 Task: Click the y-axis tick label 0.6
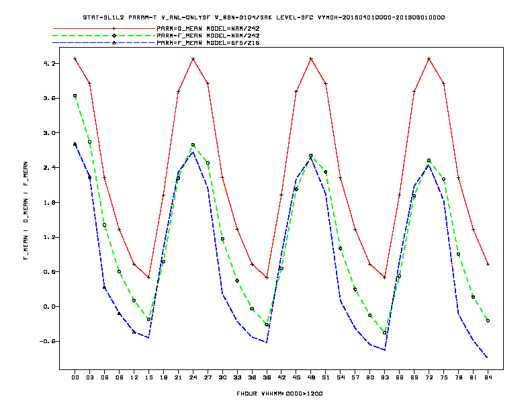[x=49, y=272]
